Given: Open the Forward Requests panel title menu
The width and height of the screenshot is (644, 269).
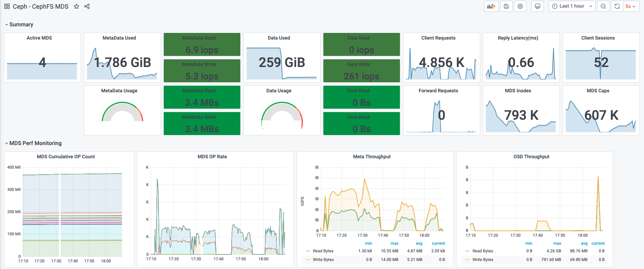Looking at the screenshot, I should tap(438, 91).
